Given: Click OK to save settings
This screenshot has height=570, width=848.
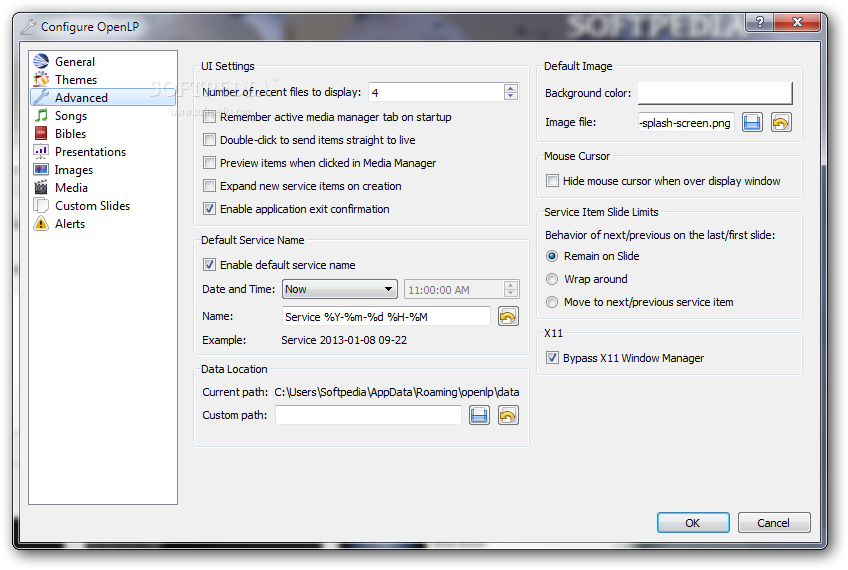Looking at the screenshot, I should point(693,523).
